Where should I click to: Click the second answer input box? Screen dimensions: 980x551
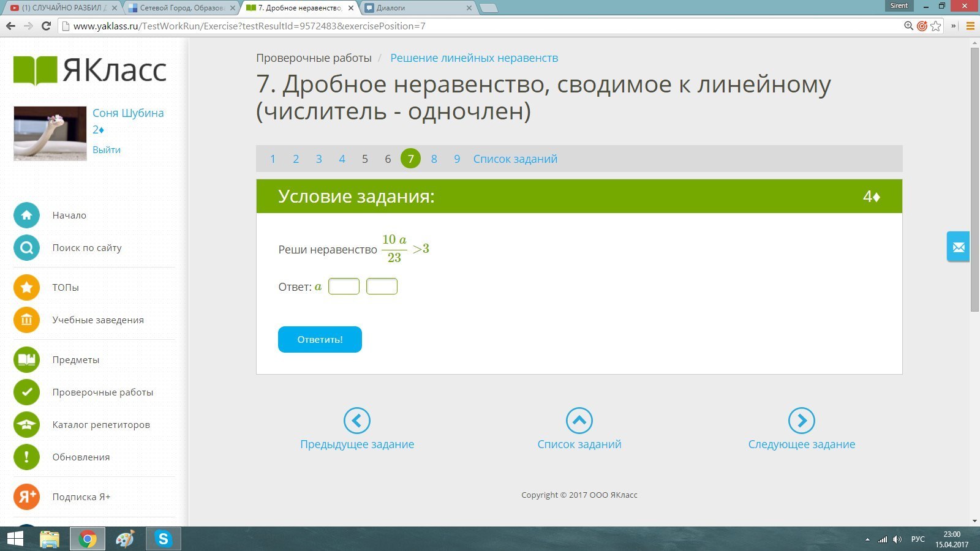point(382,287)
